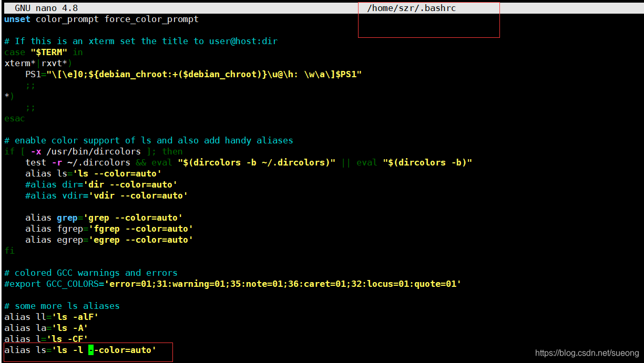This screenshot has height=363, width=644.
Task: Click the 'xterm*|rxvt*)' line
Action: 38,63
